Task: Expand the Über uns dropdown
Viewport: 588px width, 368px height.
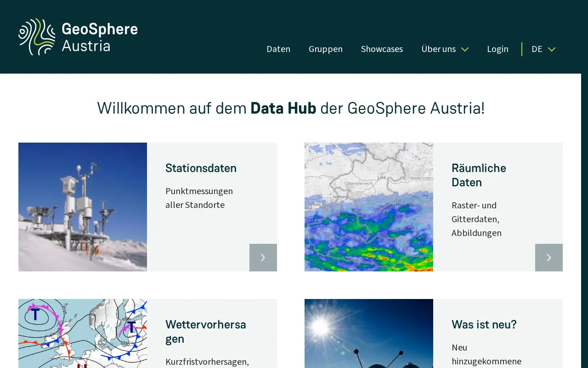Action: 445,49
